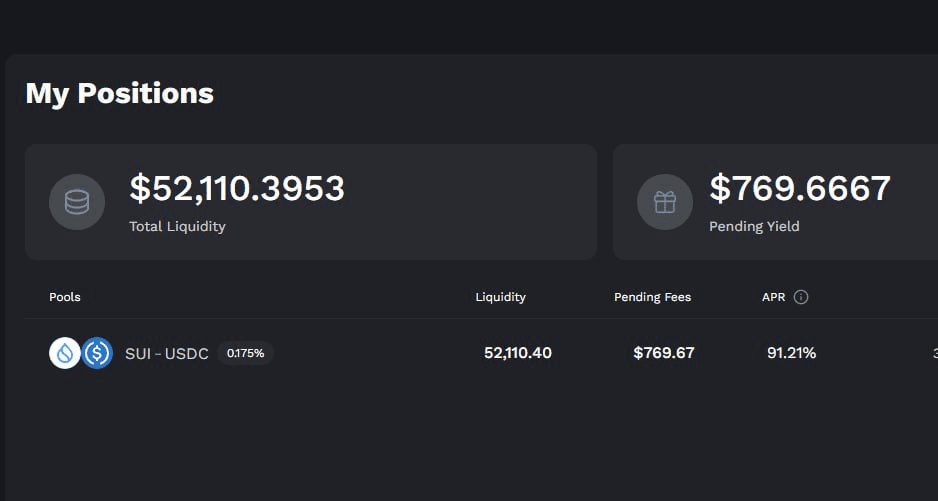
Task: Click the $52,110.3953 total liquidity amount
Action: click(x=237, y=188)
